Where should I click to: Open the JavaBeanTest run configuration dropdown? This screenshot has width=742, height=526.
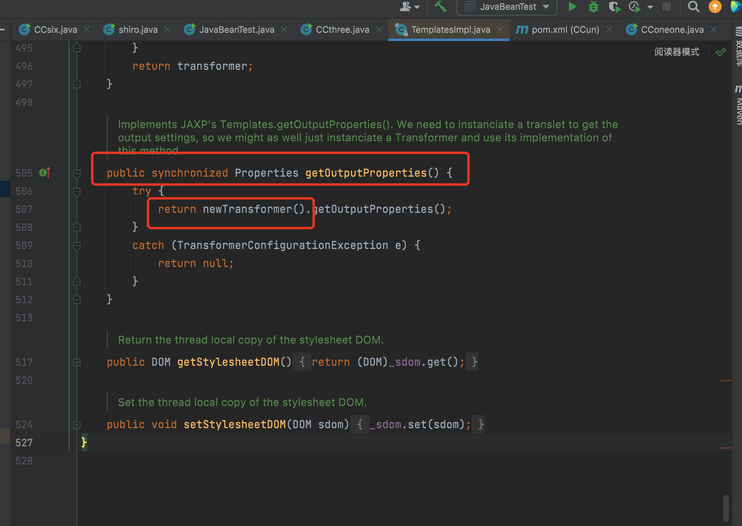(507, 7)
